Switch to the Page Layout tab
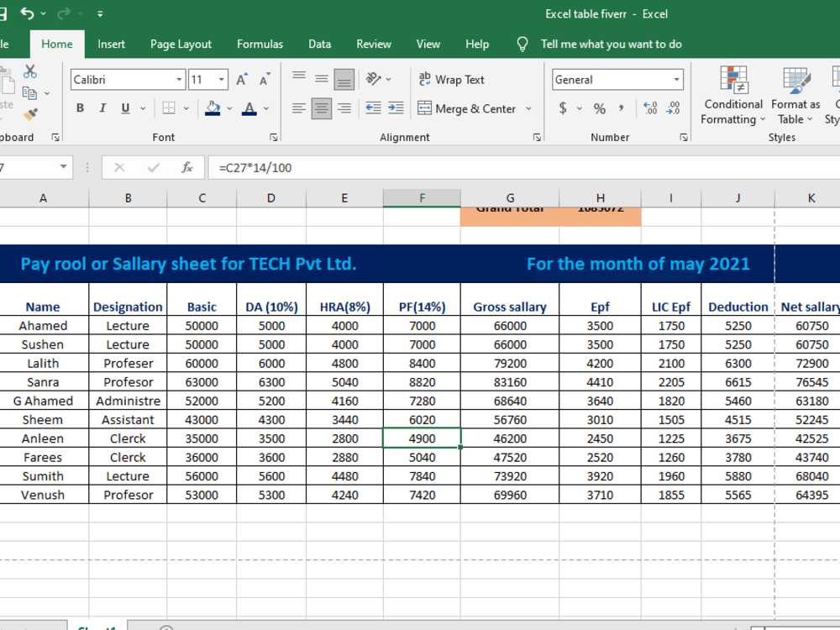The width and height of the screenshot is (840, 630). [x=181, y=44]
